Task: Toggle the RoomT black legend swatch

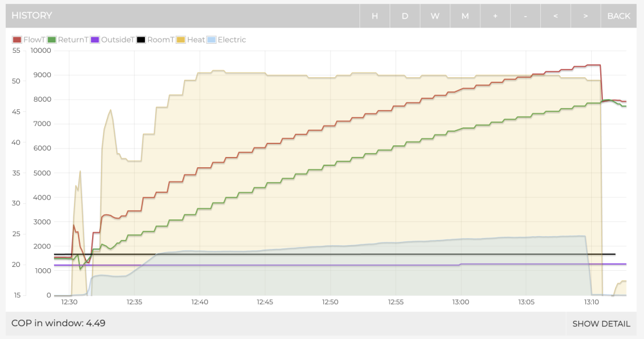Action: 141,40
